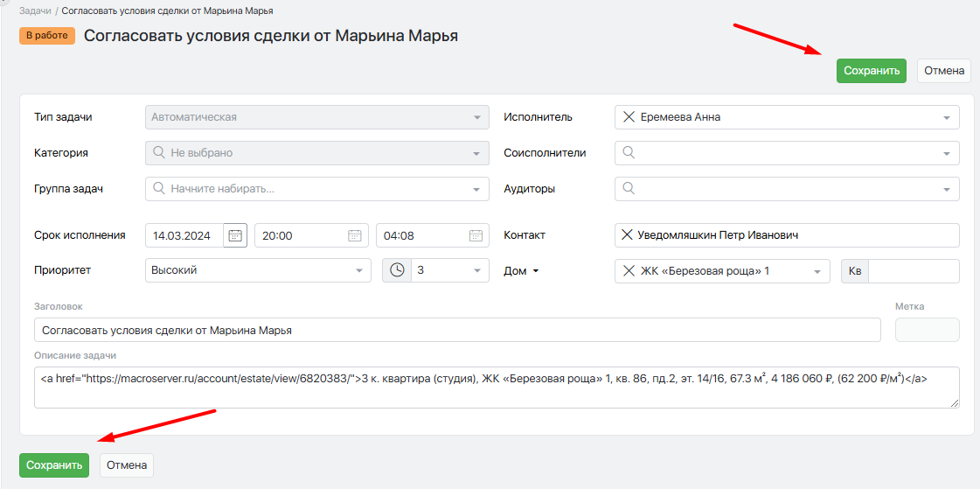
Task: Open the Задачи breadcrumb link
Action: pos(34,10)
